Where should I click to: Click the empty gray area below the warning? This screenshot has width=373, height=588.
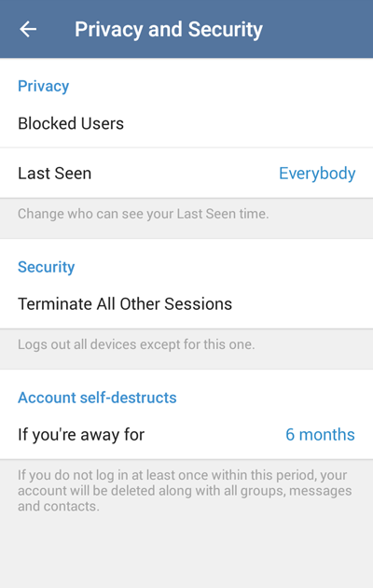click(186, 553)
